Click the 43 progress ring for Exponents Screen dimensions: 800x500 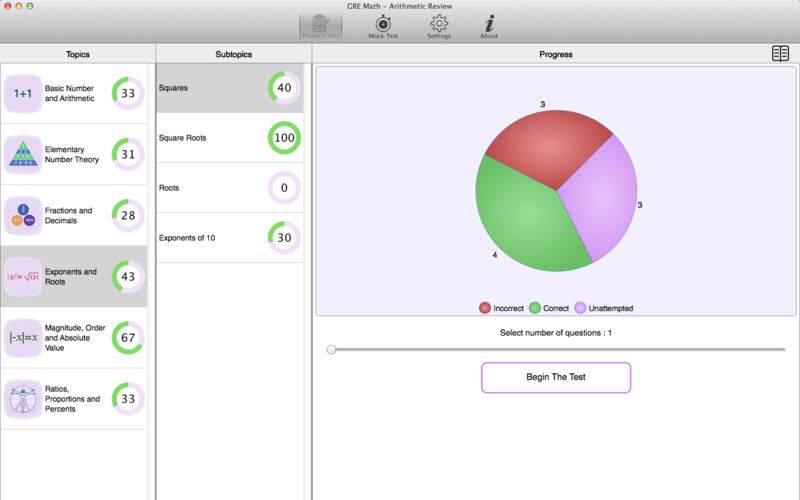128,277
